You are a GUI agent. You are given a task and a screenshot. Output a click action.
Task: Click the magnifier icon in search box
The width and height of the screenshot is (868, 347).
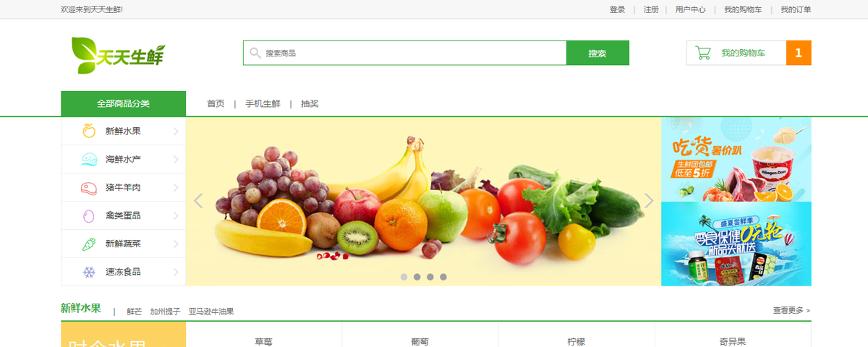point(255,53)
